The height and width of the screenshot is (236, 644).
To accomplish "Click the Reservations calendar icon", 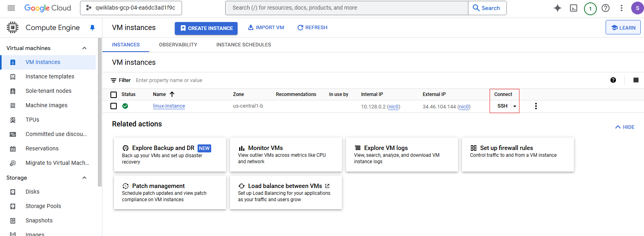I will (x=13, y=149).
